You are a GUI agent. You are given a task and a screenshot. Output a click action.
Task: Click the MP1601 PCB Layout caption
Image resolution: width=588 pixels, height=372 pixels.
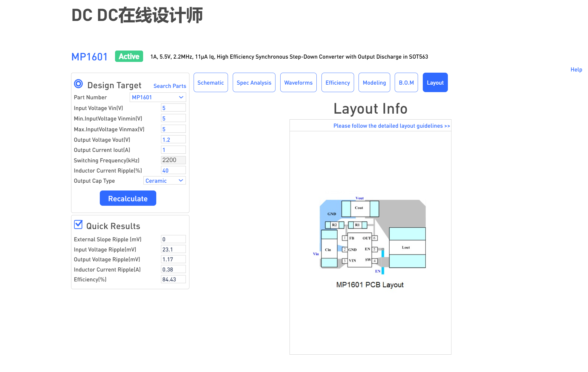tap(370, 285)
